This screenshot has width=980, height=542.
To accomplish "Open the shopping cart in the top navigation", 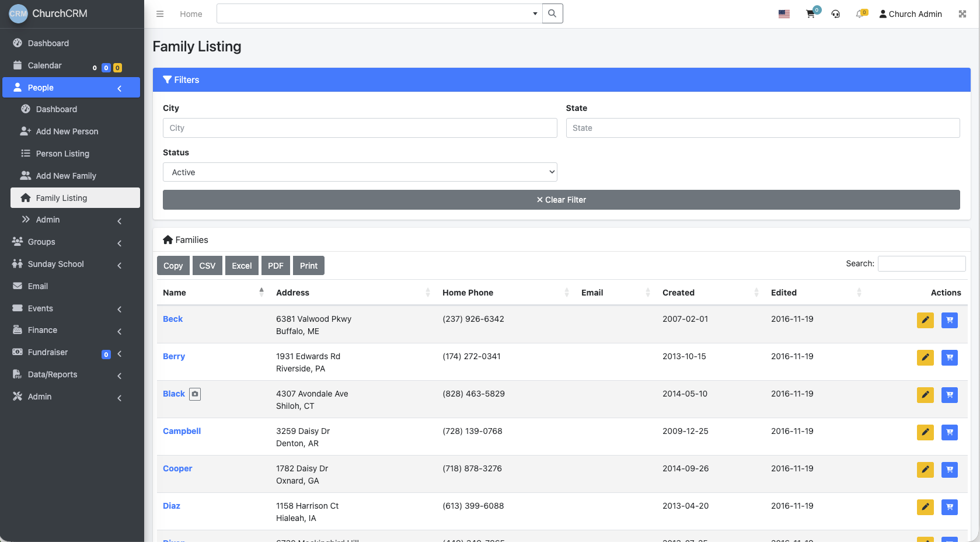I will [811, 13].
